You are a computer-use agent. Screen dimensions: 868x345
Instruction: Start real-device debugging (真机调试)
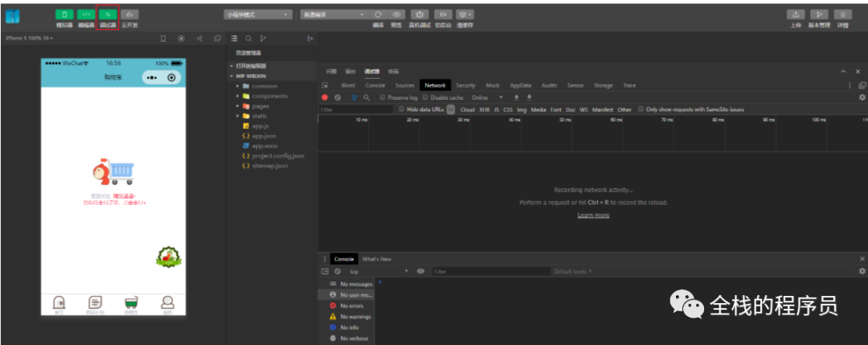pyautogui.click(x=419, y=14)
